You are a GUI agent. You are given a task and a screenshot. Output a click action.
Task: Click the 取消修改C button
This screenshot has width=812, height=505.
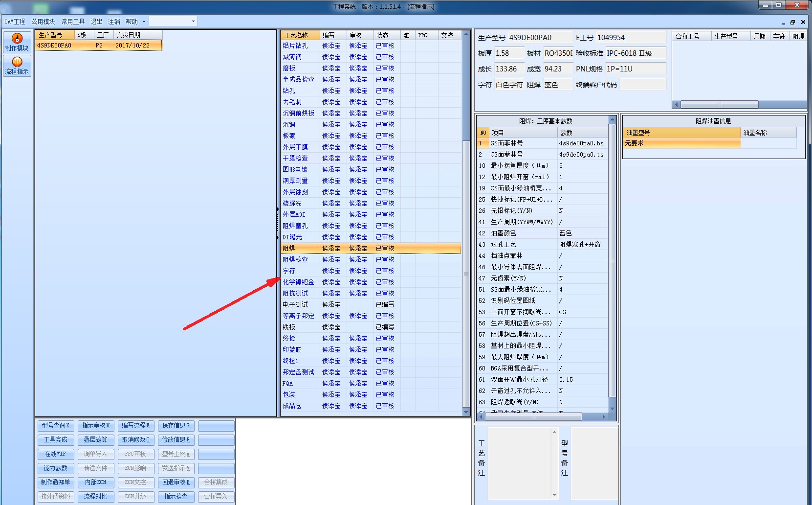(x=136, y=440)
